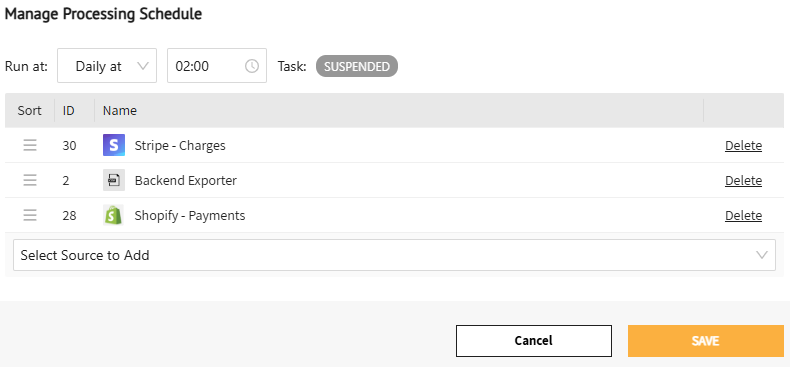Click the ID column header

[69, 110]
